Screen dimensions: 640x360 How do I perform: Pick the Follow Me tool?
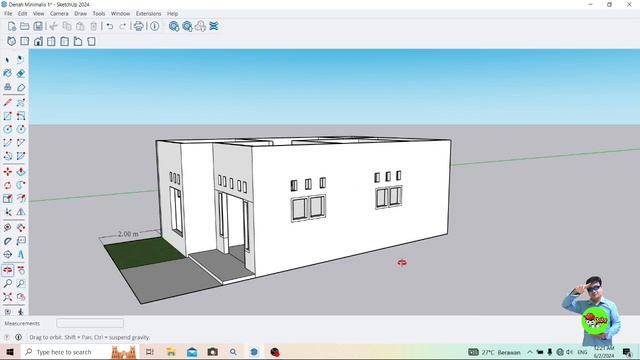tap(20, 185)
